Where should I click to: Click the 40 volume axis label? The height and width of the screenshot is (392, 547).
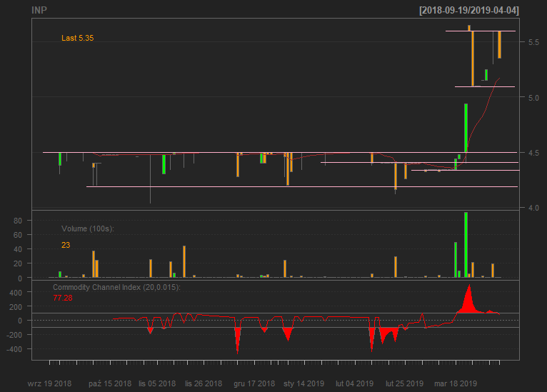point(18,249)
